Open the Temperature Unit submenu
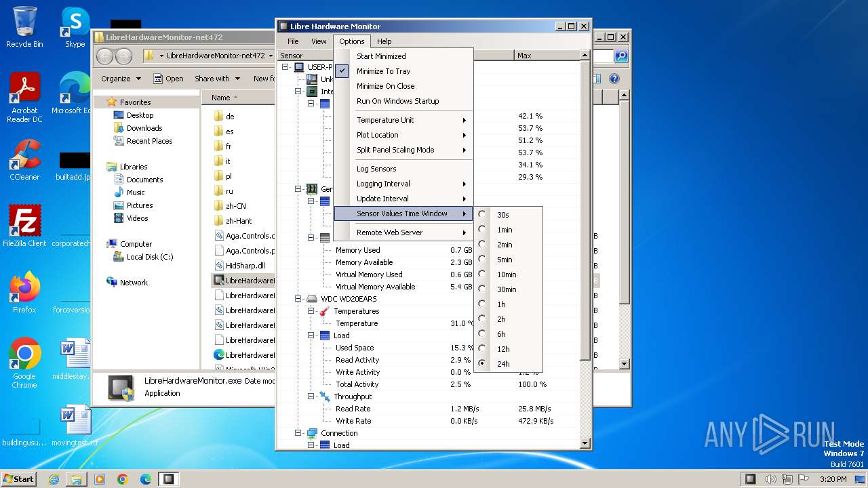The image size is (868, 488). tap(403, 120)
